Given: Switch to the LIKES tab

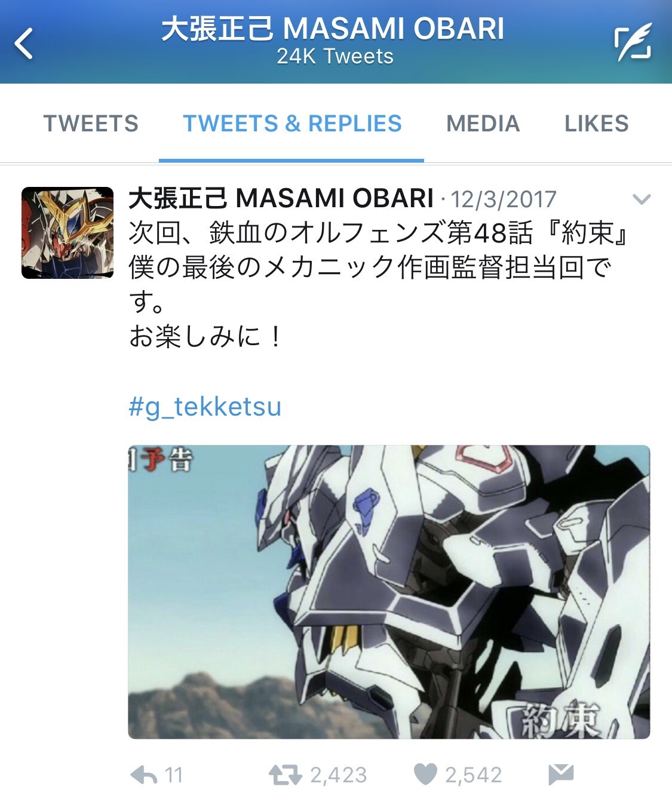Looking at the screenshot, I should 597,124.
